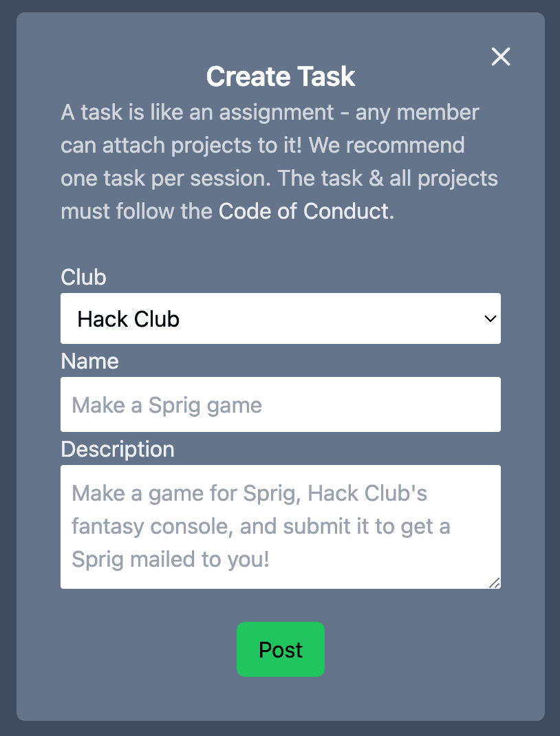This screenshot has height=736, width=560.
Task: Grab the Description textarea resize handle
Action: tap(495, 583)
